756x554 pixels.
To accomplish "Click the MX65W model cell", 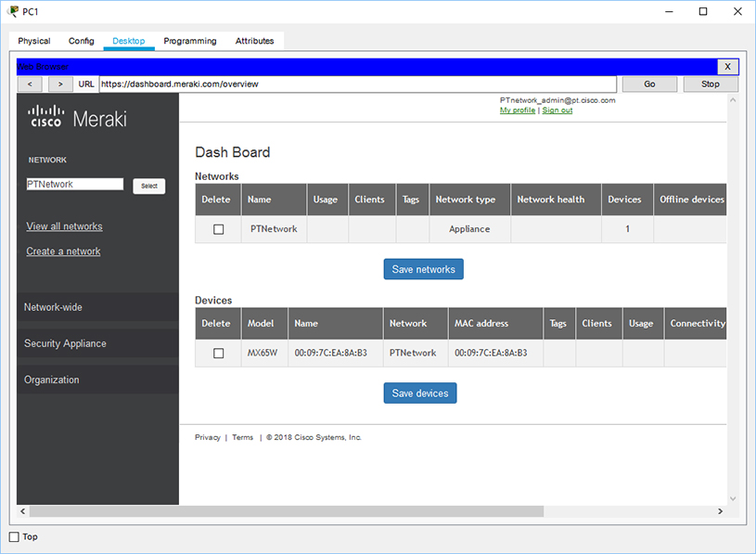I will click(x=263, y=353).
